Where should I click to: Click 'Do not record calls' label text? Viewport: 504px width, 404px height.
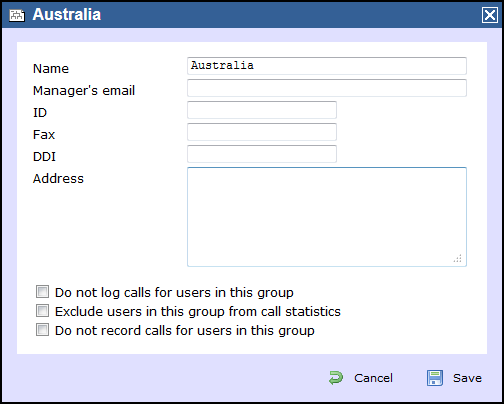[x=185, y=331]
